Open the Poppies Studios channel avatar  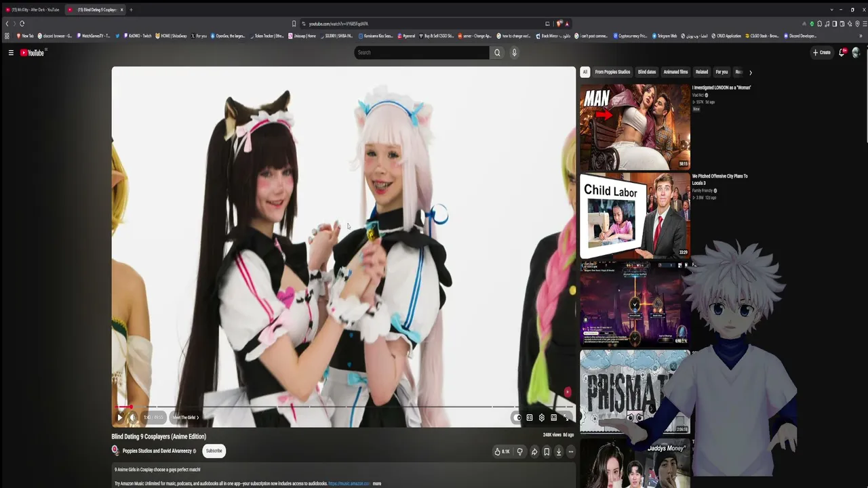pyautogui.click(x=115, y=451)
